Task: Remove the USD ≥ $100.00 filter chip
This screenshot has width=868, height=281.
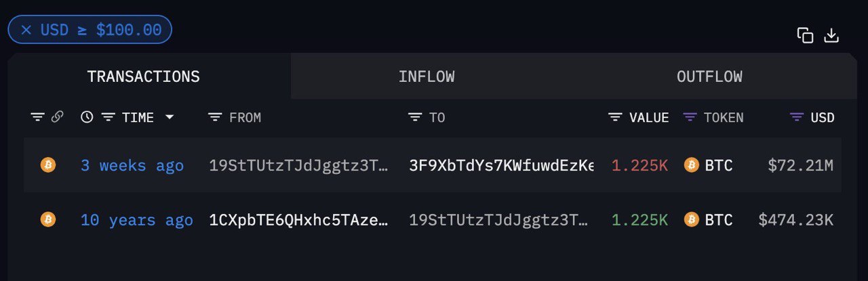Action: [26, 30]
